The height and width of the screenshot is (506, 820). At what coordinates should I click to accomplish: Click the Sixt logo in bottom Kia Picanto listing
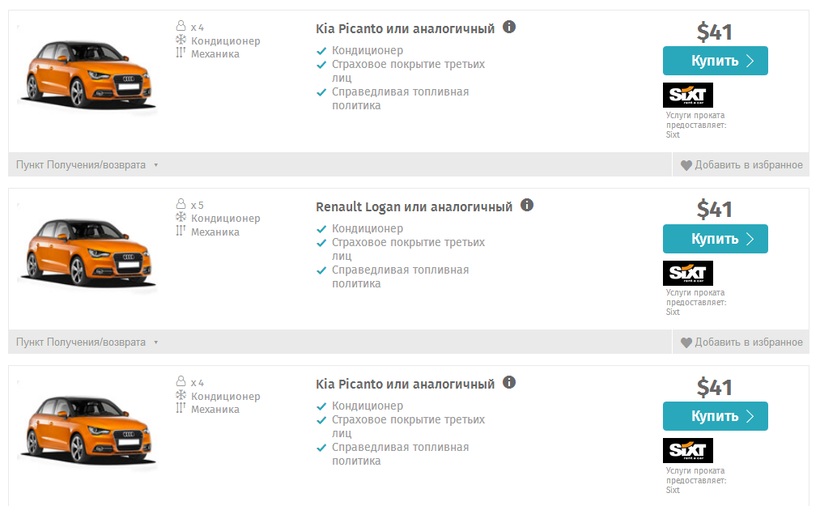688,451
